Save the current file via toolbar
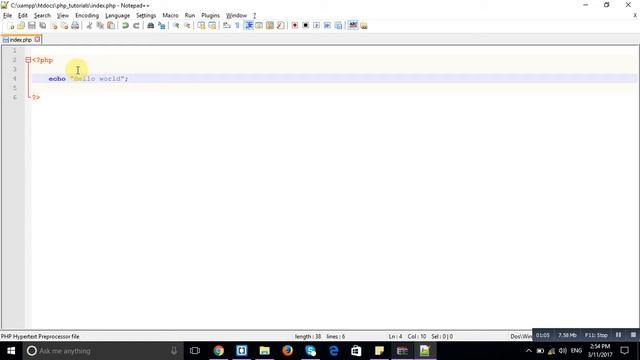Viewport: 640px width, 360px height. [32, 26]
